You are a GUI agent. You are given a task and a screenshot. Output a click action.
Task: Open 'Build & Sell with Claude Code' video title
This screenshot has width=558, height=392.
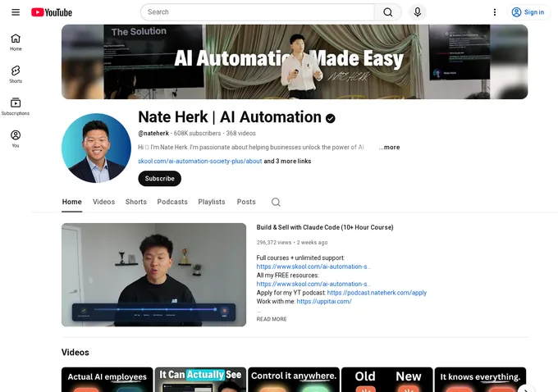[x=325, y=227]
